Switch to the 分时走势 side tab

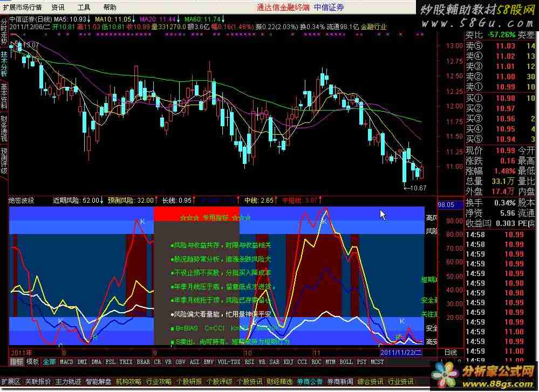[x=4, y=31]
